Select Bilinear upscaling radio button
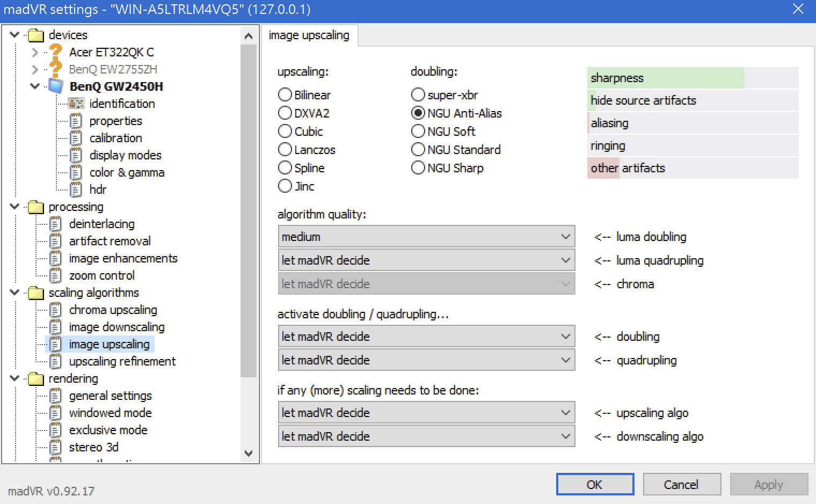The image size is (816, 504). (x=285, y=94)
